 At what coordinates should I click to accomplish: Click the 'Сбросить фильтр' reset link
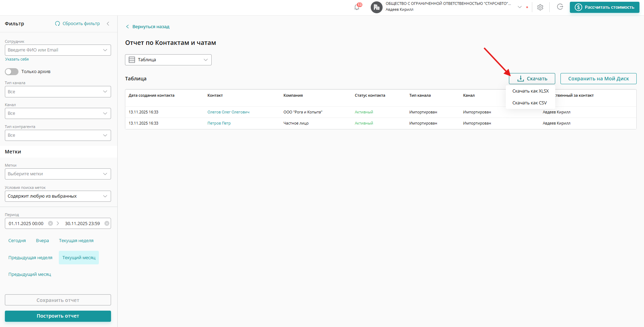[x=77, y=24]
